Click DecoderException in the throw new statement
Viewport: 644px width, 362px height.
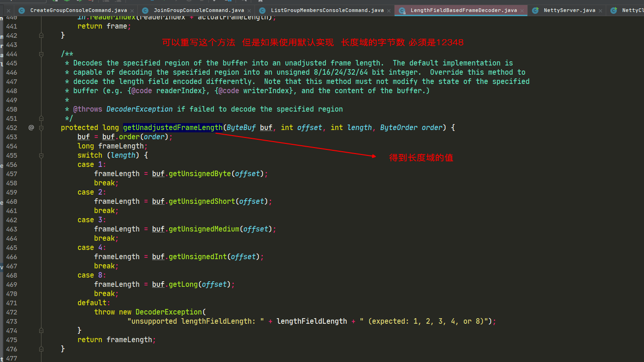click(x=169, y=312)
